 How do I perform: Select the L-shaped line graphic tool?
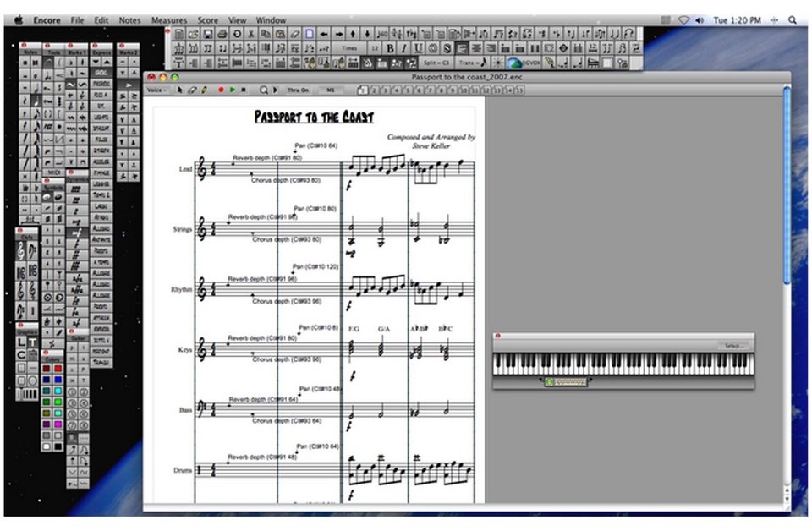coord(20,342)
